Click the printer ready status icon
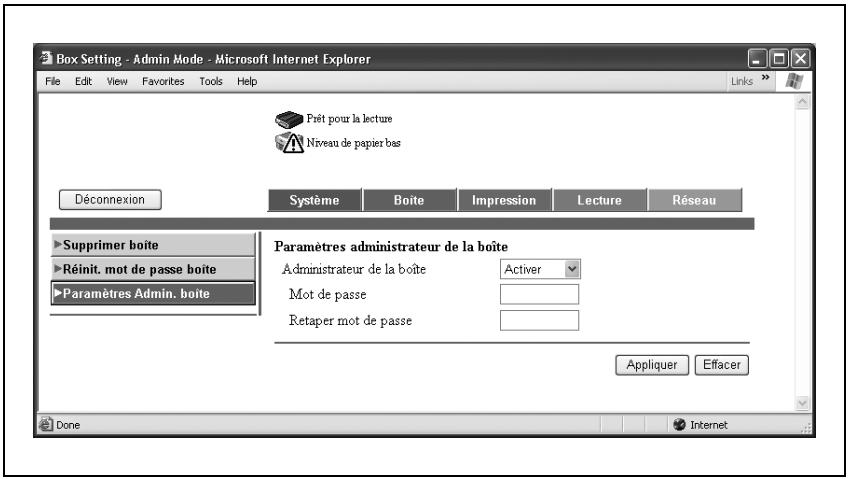 click(289, 119)
